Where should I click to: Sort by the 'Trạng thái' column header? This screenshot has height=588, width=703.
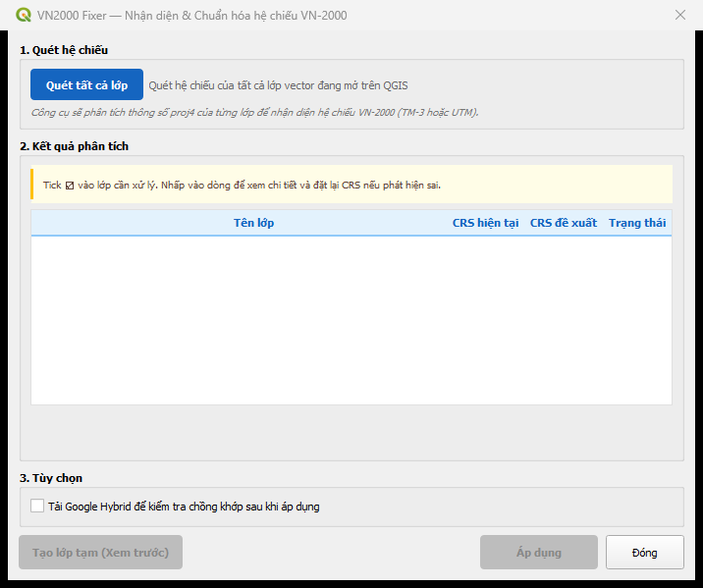636,223
